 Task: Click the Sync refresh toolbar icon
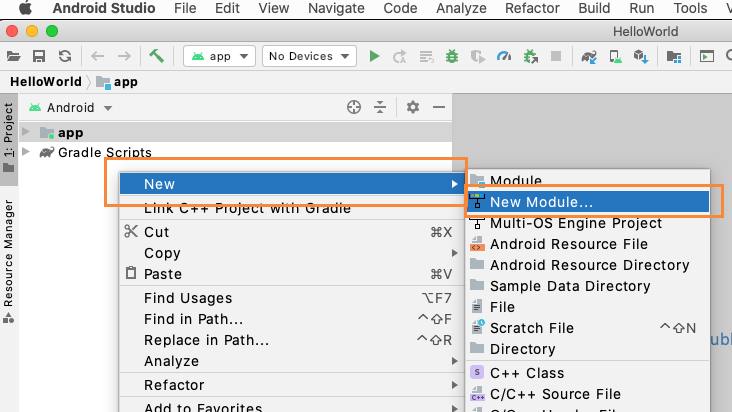[x=65, y=56]
